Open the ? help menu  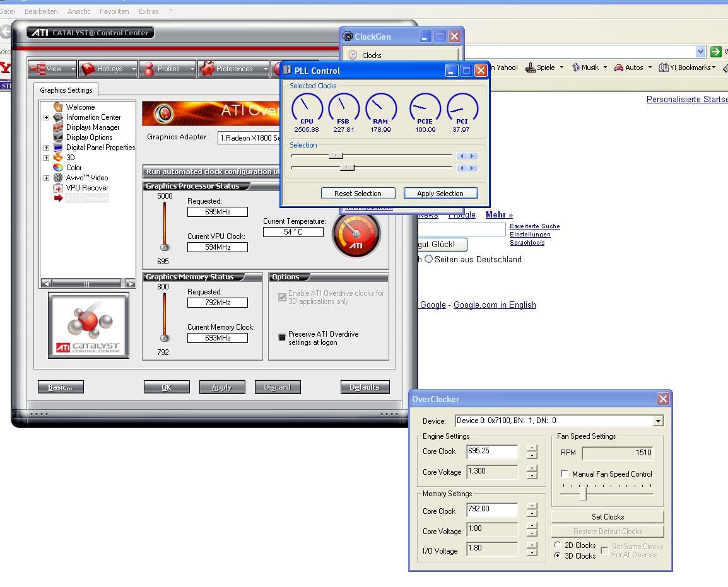170,11
